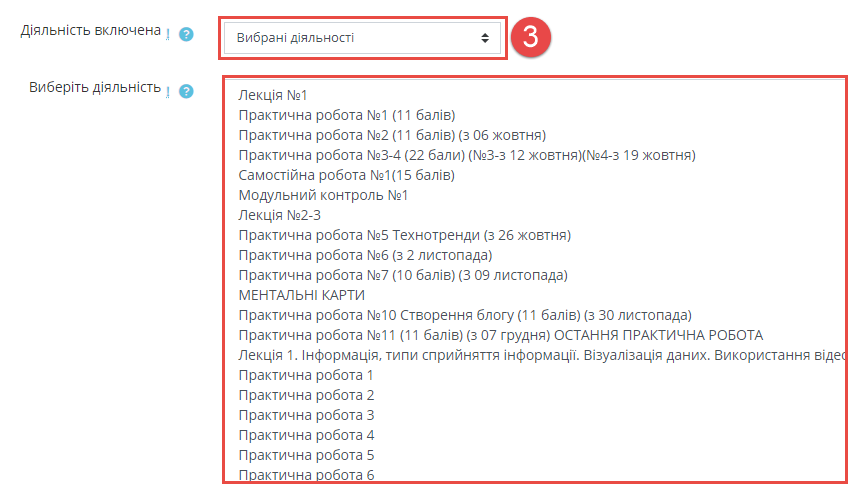
Task: Select Практична робота №11 ОСТАННЯ ПРАКТИЧНА РОБОТА
Action: 500,335
